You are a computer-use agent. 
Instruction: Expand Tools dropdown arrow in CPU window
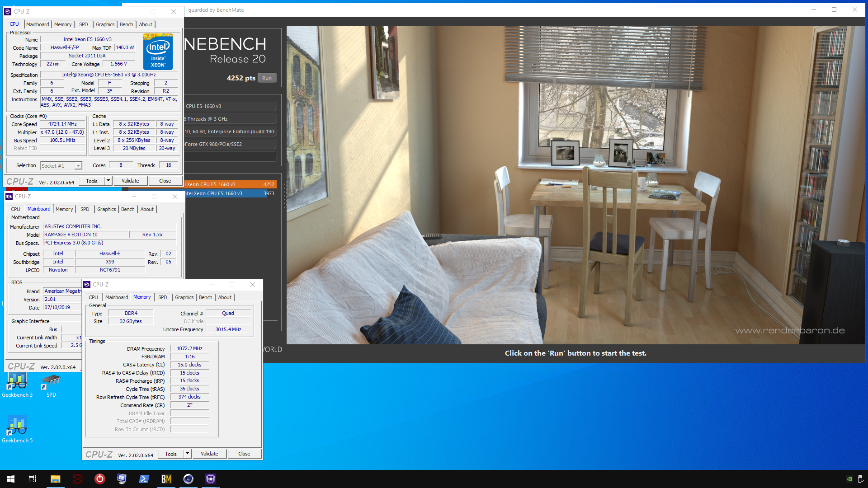point(108,181)
